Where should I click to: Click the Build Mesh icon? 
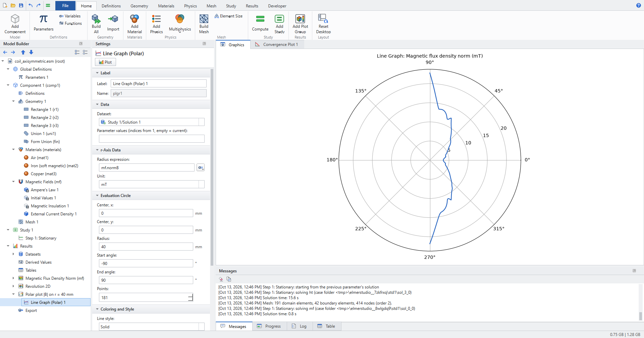click(204, 19)
